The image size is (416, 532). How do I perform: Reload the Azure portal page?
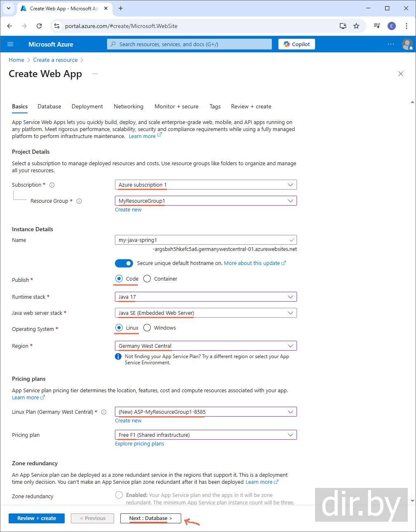tap(39, 26)
